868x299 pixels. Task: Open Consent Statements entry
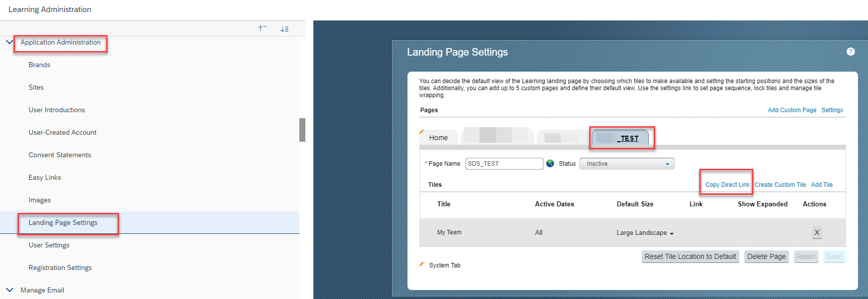pyautogui.click(x=60, y=155)
